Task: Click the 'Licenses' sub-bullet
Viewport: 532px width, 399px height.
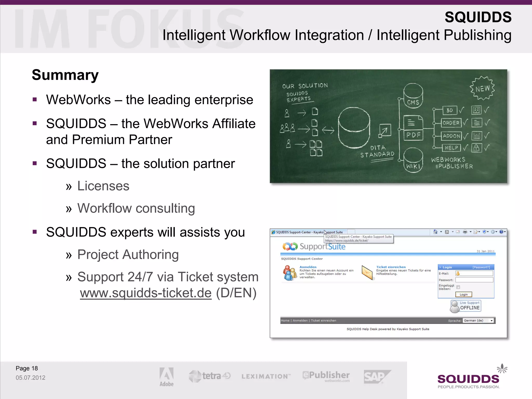Action: point(103,186)
